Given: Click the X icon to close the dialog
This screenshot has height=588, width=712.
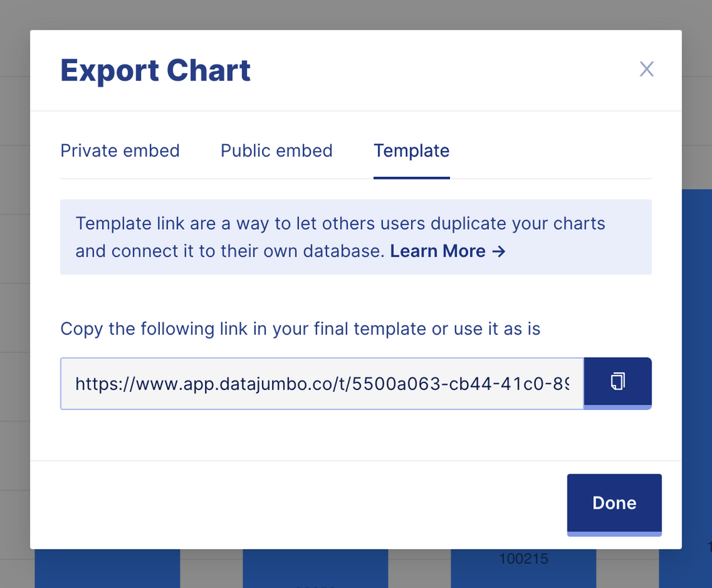Looking at the screenshot, I should (646, 69).
